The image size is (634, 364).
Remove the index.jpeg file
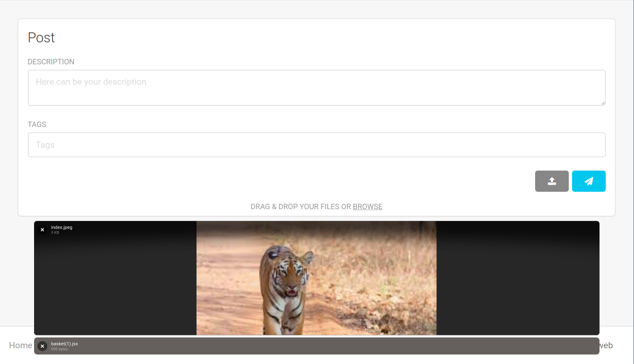coord(42,230)
